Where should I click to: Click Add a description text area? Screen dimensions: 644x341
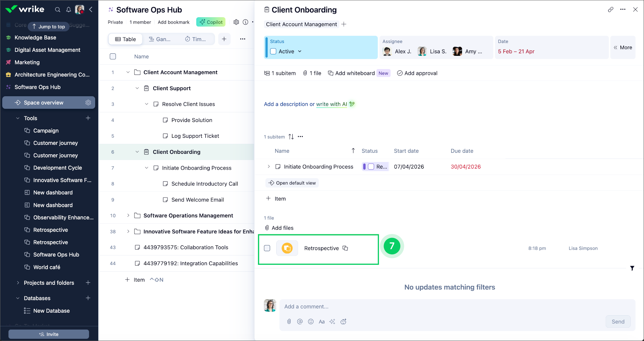(289, 104)
